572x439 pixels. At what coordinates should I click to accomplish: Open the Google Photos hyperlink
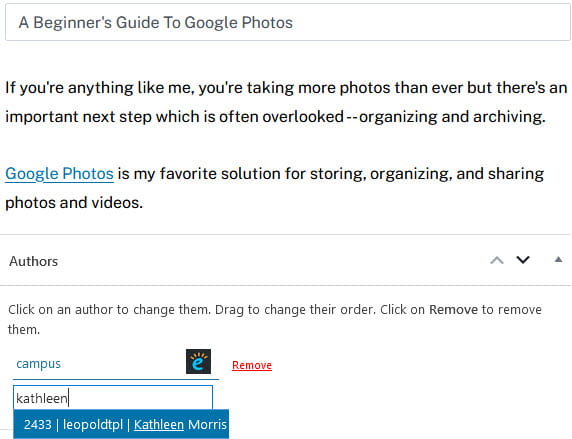pyautogui.click(x=59, y=174)
